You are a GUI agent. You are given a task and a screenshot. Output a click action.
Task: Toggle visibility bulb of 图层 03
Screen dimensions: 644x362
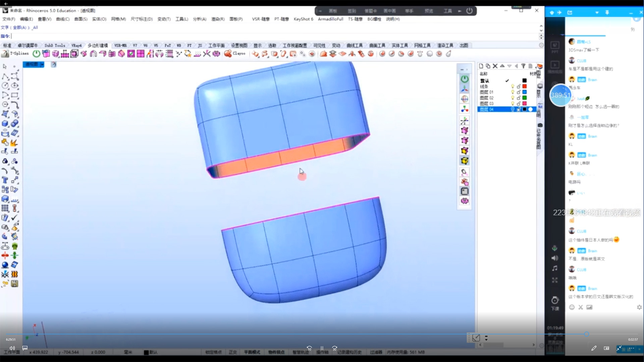click(513, 103)
